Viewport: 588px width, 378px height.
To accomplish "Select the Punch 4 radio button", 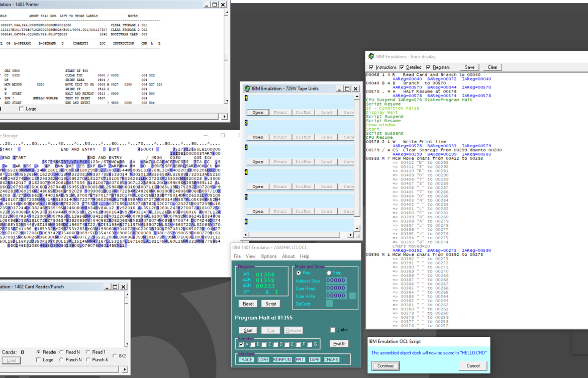I will click(x=88, y=359).
